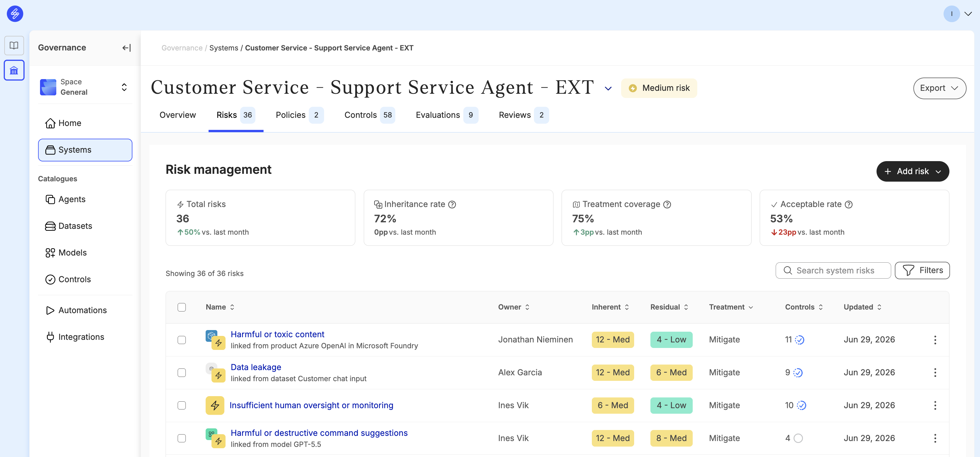Check the Harmful or toxic content row
The width and height of the screenshot is (980, 457).
[x=182, y=340]
